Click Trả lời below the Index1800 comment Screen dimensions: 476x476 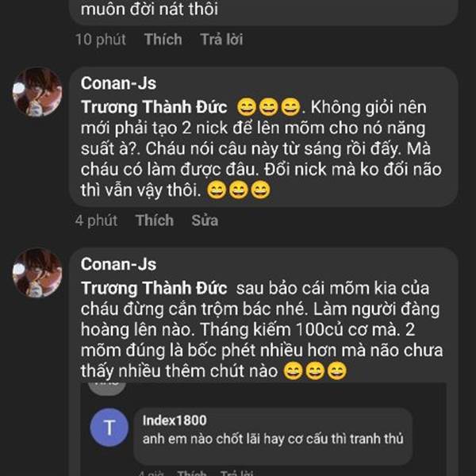pos(236,473)
